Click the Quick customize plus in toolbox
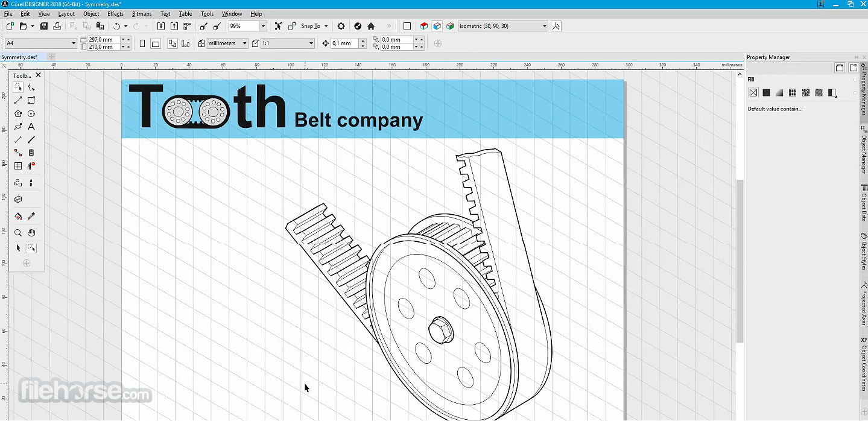The height and width of the screenshot is (421, 868). coord(26,263)
